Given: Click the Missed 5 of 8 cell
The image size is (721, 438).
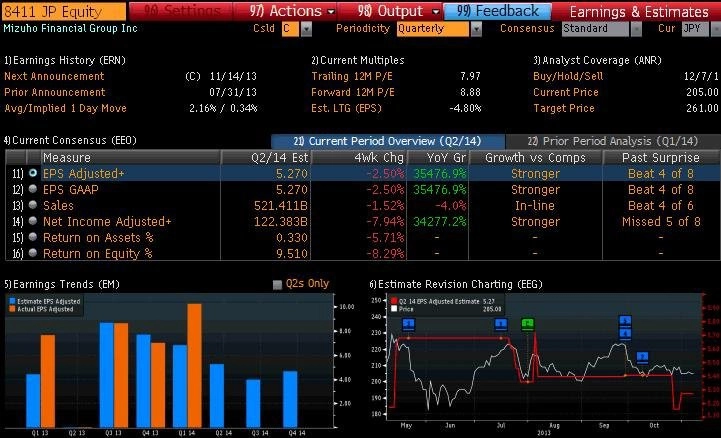Looking at the screenshot, I should click(x=661, y=222).
